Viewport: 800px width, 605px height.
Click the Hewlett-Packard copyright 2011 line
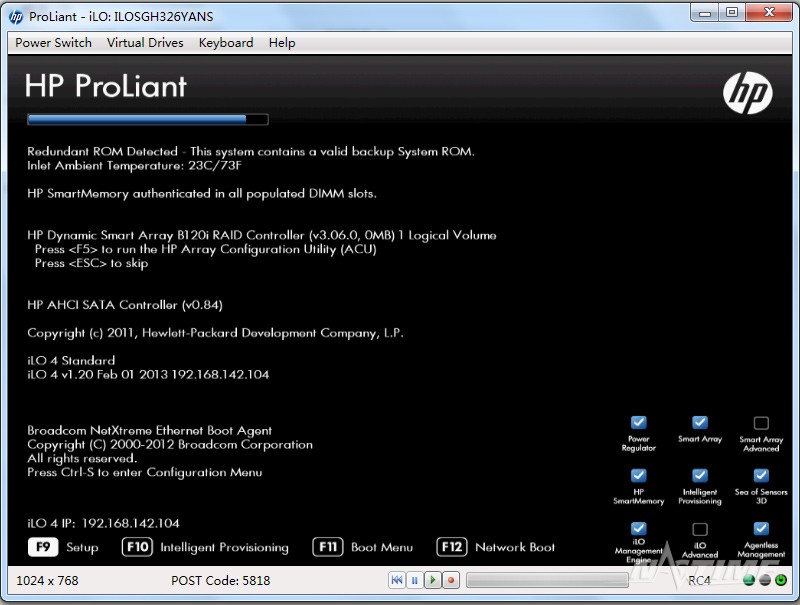215,333
